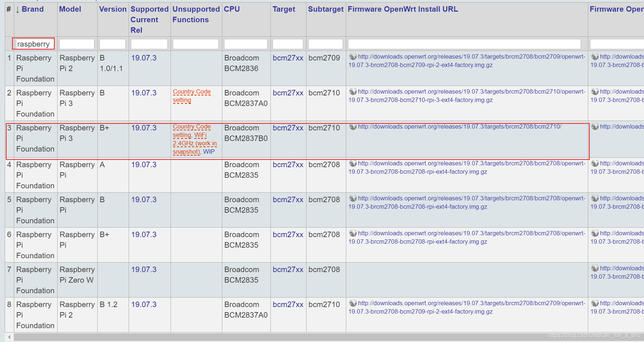Click globe icon beside row 3 install URL

point(353,126)
